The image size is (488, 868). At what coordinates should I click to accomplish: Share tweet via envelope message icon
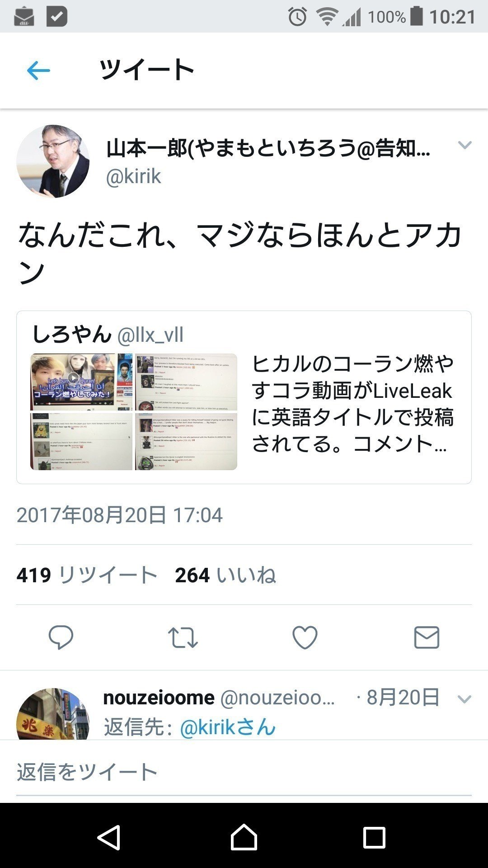pos(427,637)
